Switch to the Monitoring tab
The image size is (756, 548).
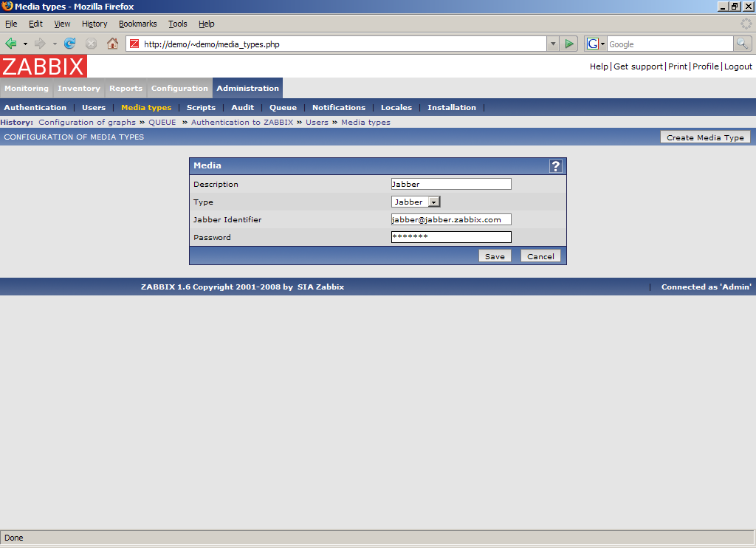pos(27,89)
